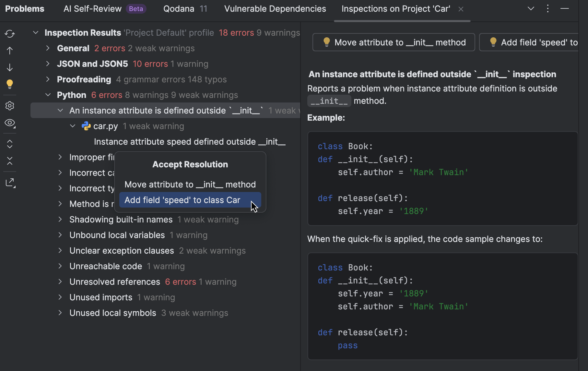Collapse the Python inspection group
The height and width of the screenshot is (371, 588).
48,95
